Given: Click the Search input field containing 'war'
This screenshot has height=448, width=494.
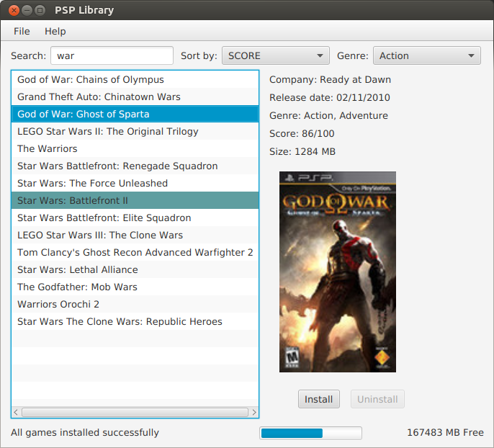Looking at the screenshot, I should pos(112,55).
